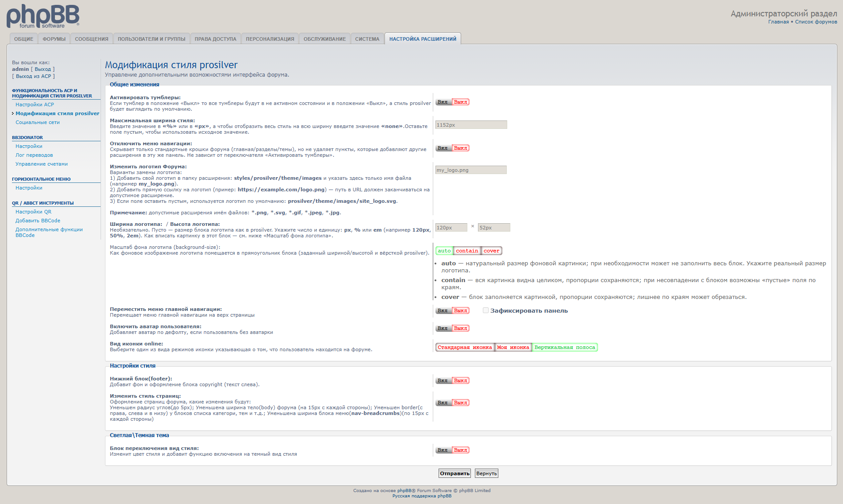Go to 'Настройки QR' sidebar link
Image resolution: width=843 pixels, height=504 pixels.
34,212
